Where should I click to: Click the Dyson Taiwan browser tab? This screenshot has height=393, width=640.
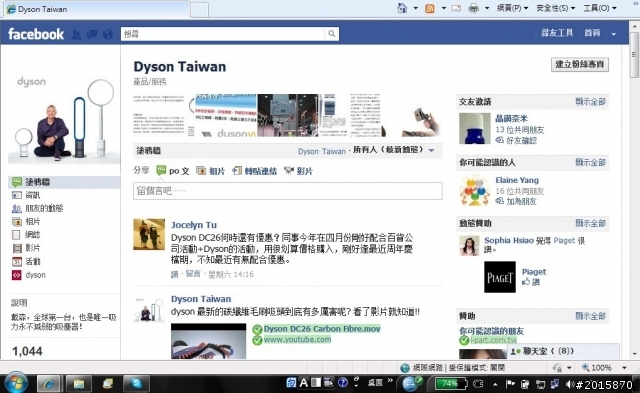(97, 9)
